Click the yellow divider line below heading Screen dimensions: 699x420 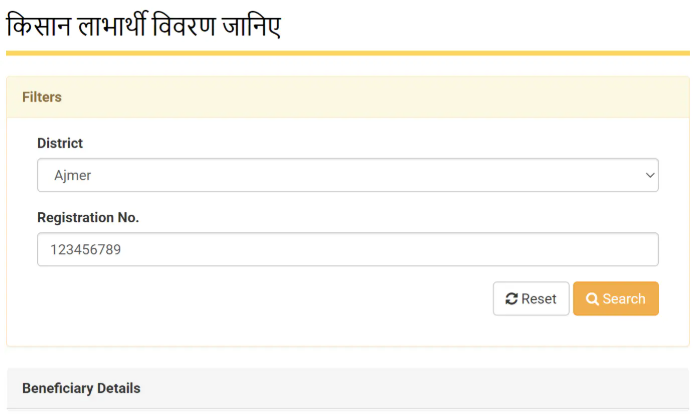click(347, 52)
